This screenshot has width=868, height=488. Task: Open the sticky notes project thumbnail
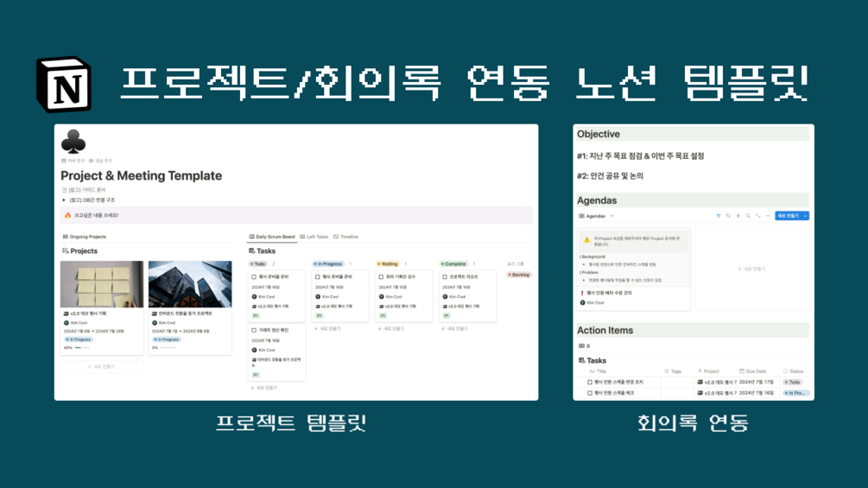pyautogui.click(x=102, y=284)
